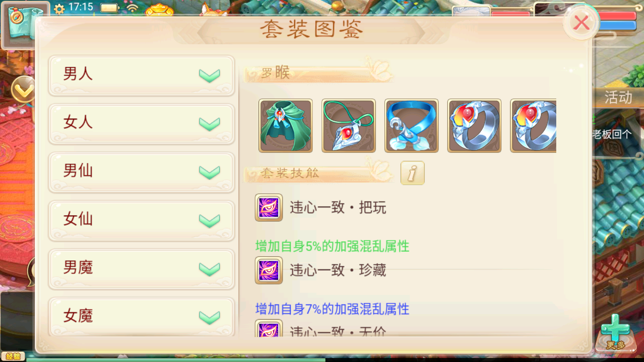The image size is (644, 362).
Task: Expand the 女仙 category
Action: tap(141, 220)
